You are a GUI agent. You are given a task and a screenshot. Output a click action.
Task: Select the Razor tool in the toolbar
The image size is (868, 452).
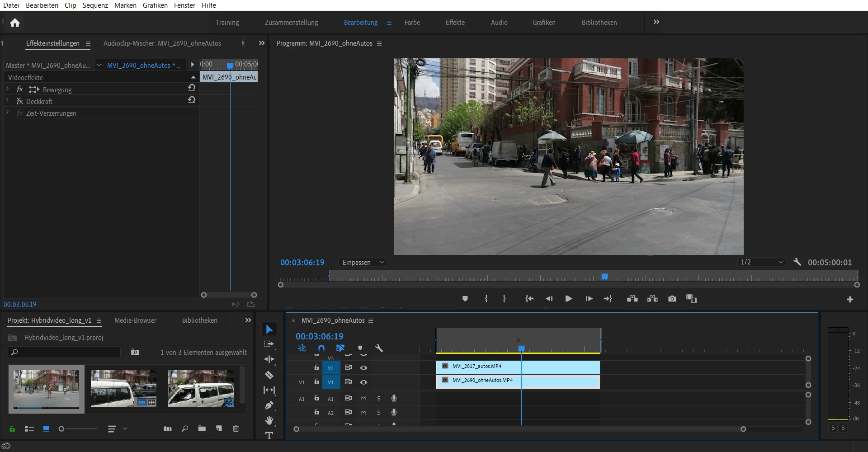click(269, 375)
